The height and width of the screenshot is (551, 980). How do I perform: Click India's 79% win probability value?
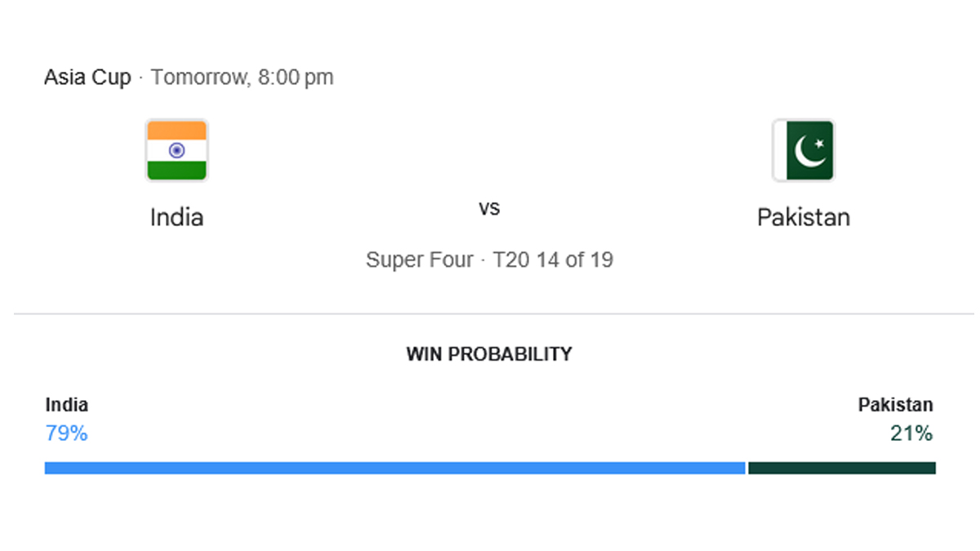66,433
